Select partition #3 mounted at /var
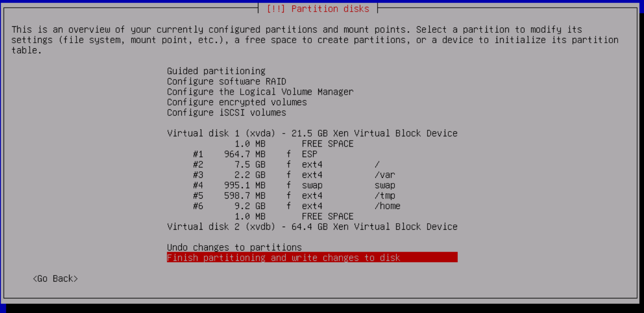The image size is (644, 313). [x=294, y=175]
